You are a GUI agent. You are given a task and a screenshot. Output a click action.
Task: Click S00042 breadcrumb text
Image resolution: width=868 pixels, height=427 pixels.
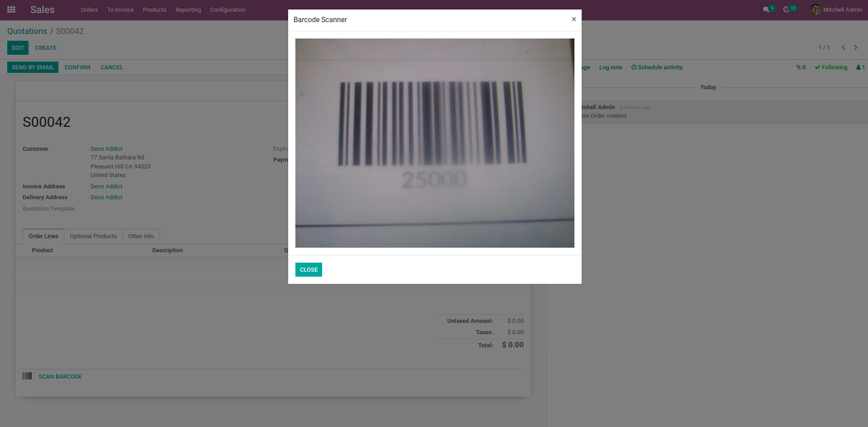pos(70,31)
